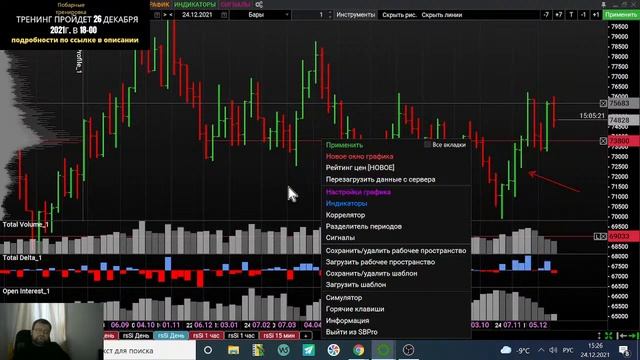Viewport: 640px width, 360px height.
Task: Click the green 'Применить' button top right
Action: click(621, 15)
